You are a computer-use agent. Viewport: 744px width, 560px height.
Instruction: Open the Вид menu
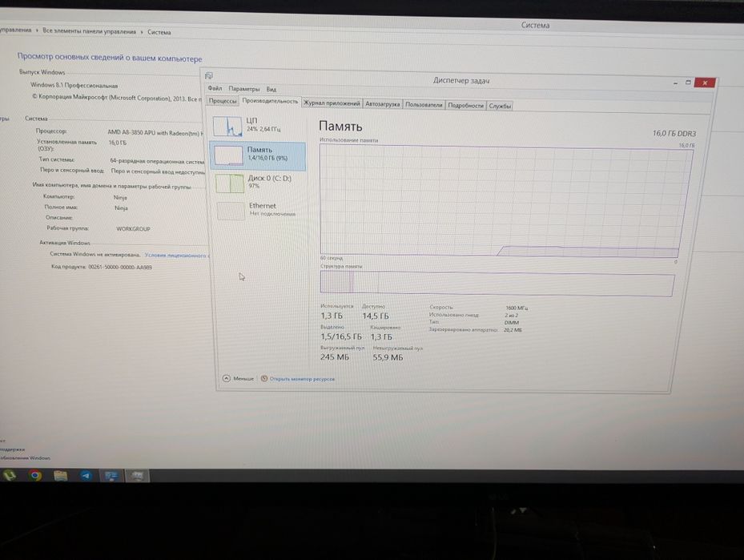click(x=271, y=89)
